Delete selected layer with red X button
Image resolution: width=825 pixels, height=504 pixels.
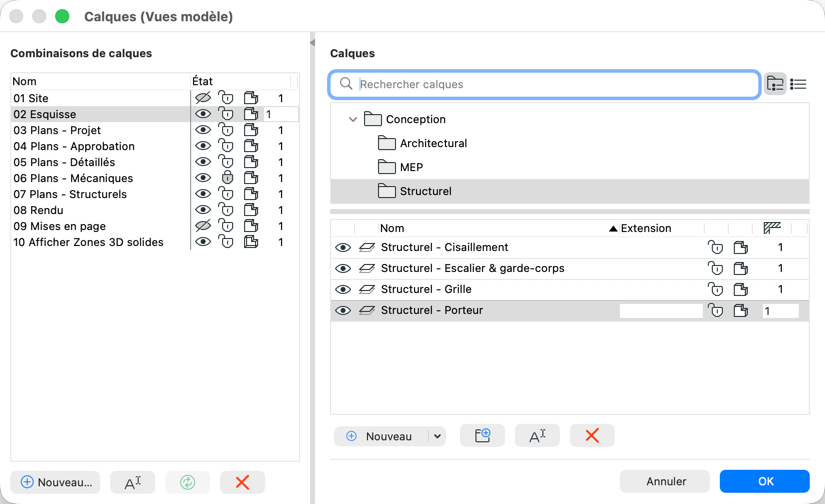point(592,436)
